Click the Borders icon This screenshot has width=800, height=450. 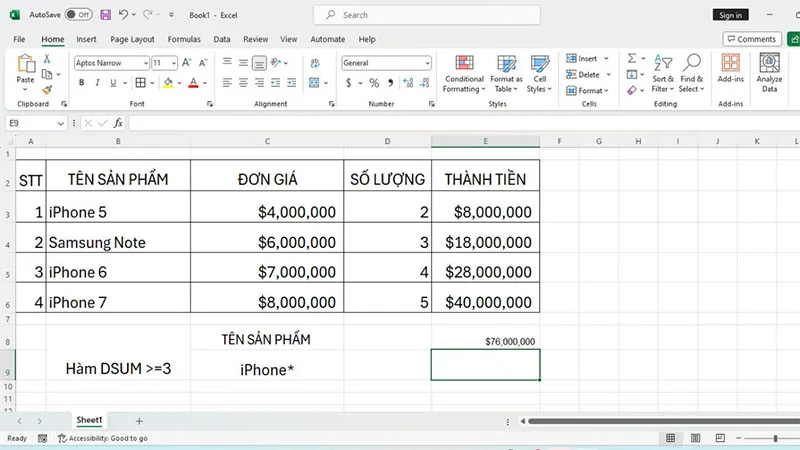click(x=141, y=83)
